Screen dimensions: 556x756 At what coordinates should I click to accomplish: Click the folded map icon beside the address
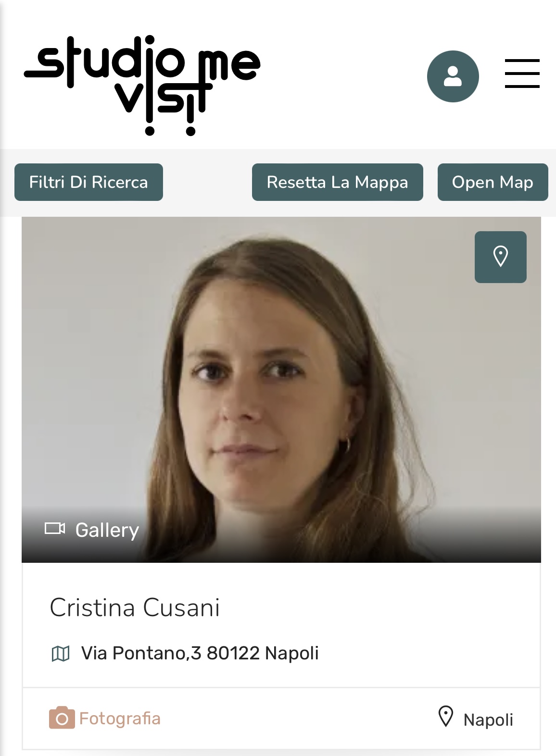[x=61, y=654]
